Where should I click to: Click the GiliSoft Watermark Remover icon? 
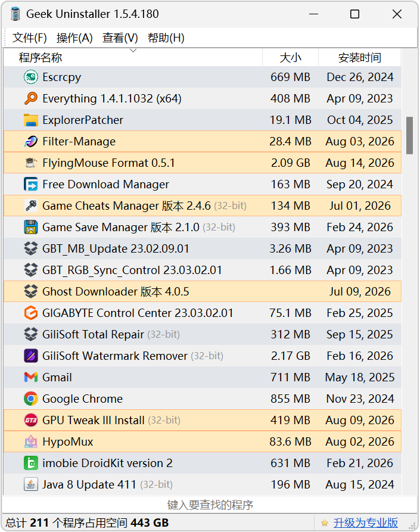[31, 356]
